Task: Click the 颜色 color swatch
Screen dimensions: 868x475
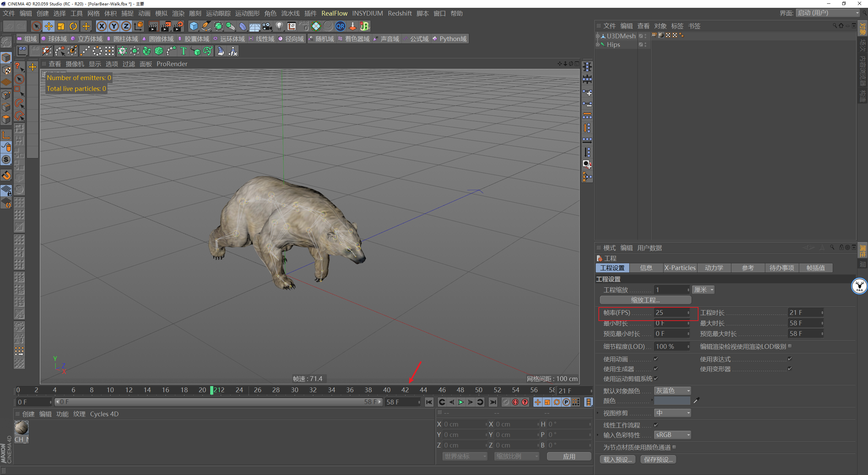Action: point(672,401)
